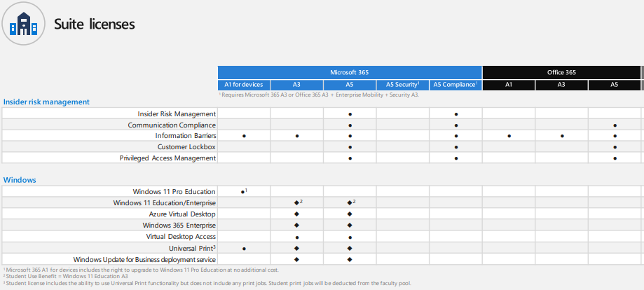Select the A1 for devices column header
644x290 pixels.
(244, 85)
